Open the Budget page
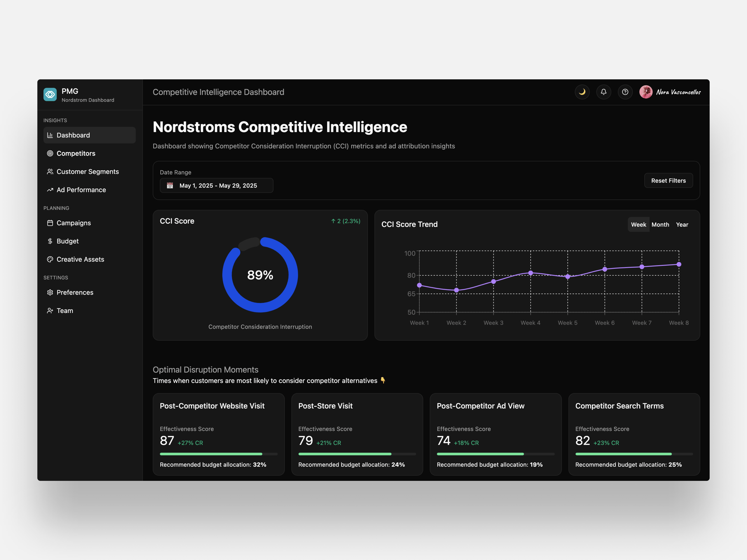The height and width of the screenshot is (560, 747). tap(90, 241)
